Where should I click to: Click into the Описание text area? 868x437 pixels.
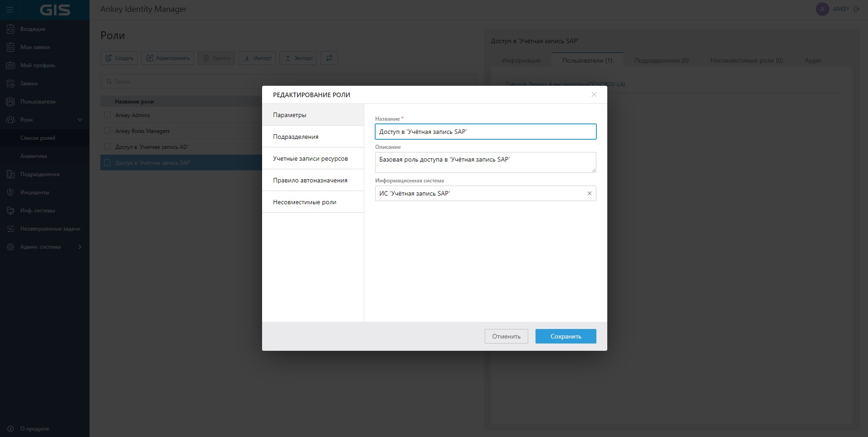[485, 162]
